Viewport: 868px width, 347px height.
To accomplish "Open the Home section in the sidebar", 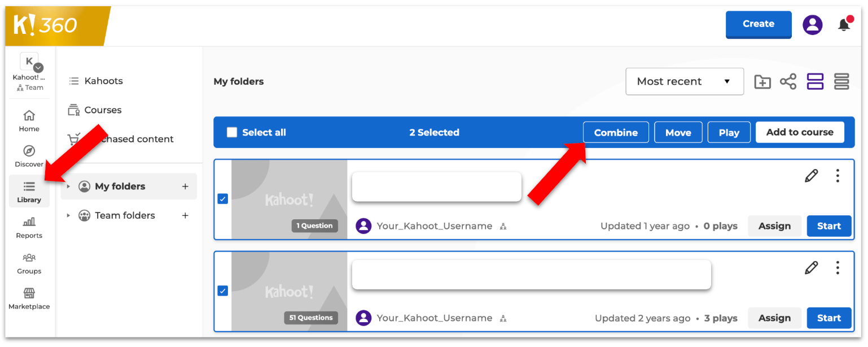I will tap(29, 120).
